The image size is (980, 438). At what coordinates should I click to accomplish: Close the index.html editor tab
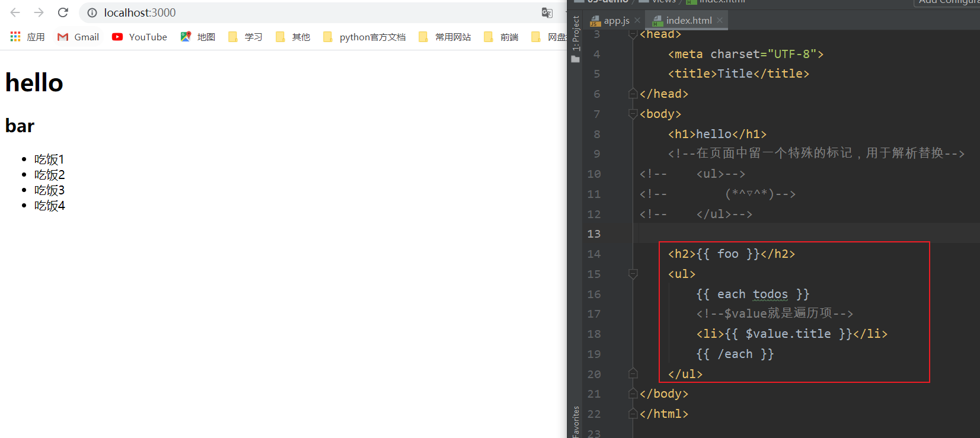(x=720, y=20)
